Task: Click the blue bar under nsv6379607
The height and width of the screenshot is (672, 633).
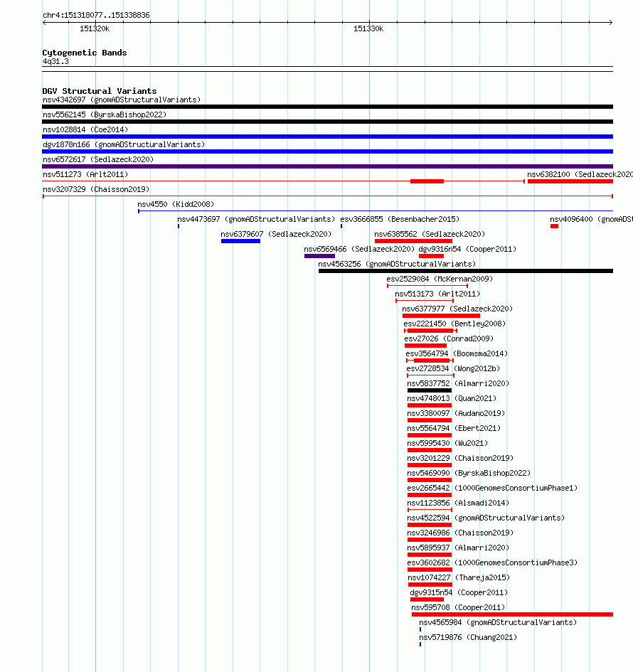Action: [x=241, y=241]
